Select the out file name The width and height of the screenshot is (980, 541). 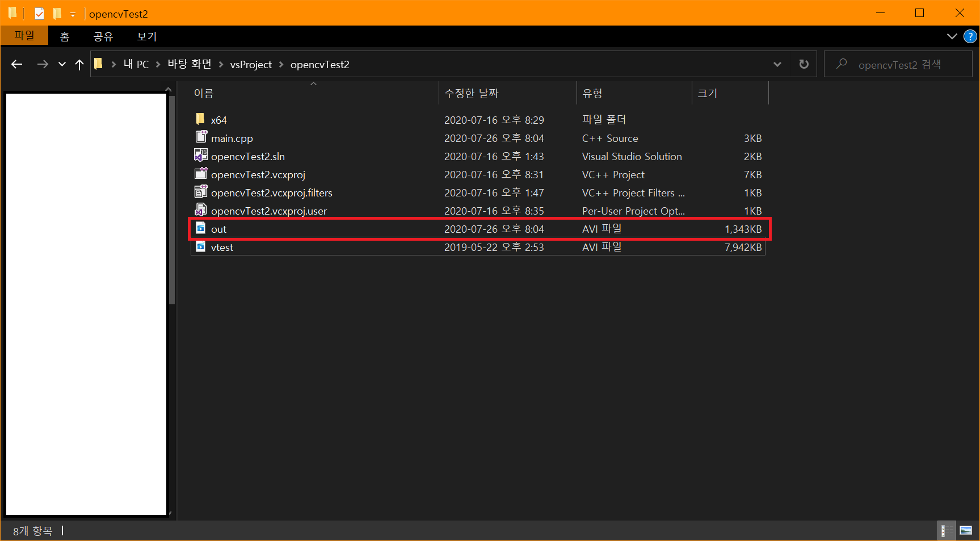point(218,229)
